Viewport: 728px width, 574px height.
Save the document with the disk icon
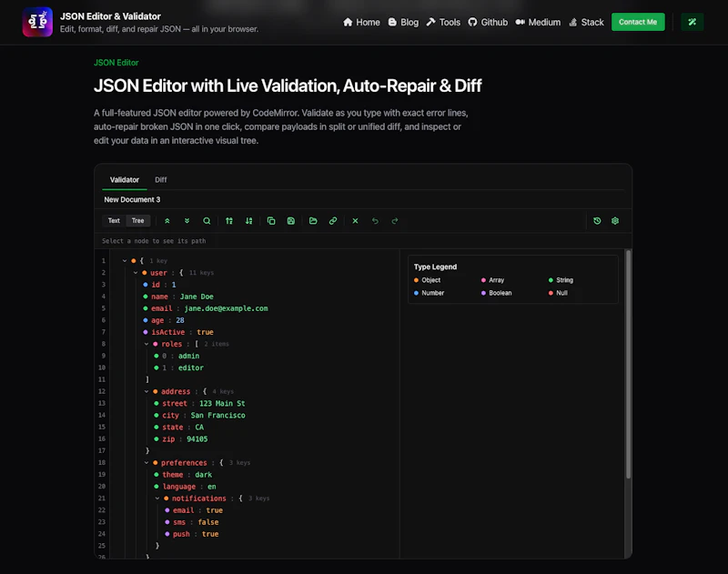291,221
